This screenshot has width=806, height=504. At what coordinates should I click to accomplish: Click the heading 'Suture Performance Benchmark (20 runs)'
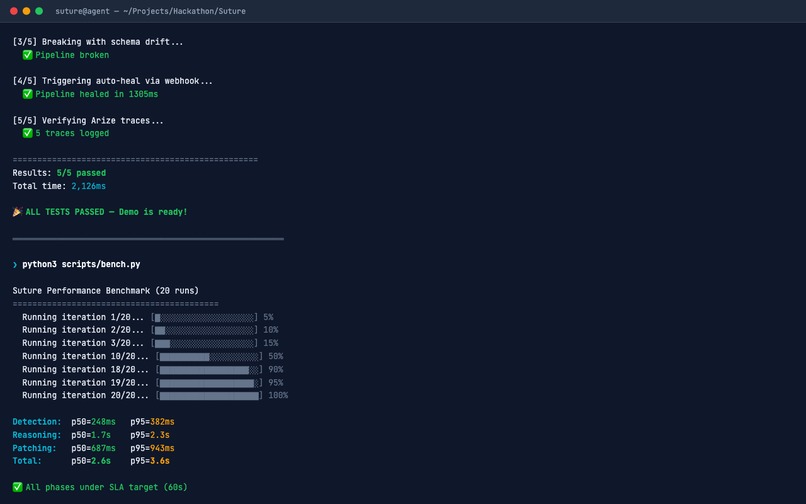click(x=105, y=291)
